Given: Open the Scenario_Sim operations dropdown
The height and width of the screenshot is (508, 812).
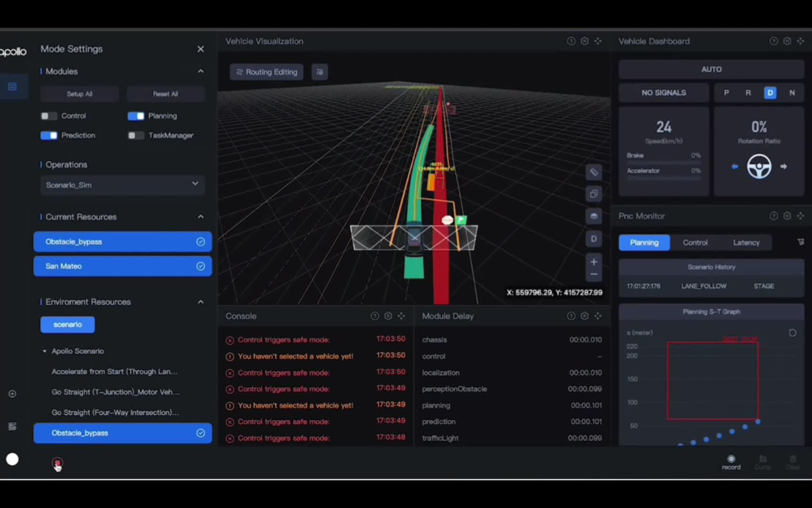Looking at the screenshot, I should point(123,185).
